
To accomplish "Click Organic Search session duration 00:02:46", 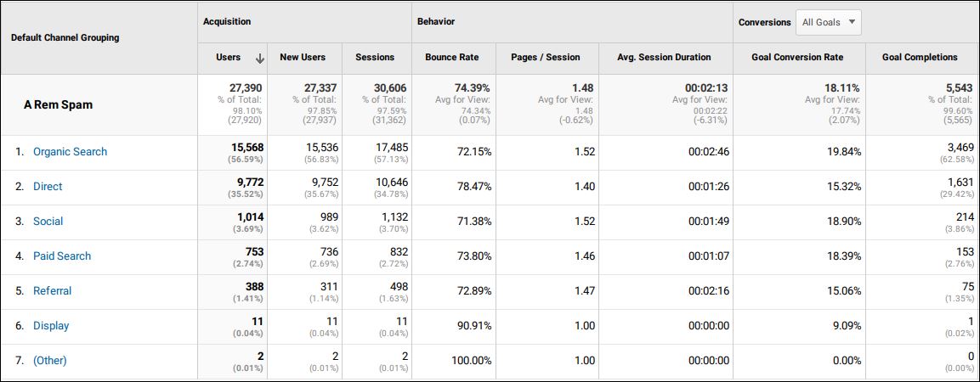I will point(709,152).
